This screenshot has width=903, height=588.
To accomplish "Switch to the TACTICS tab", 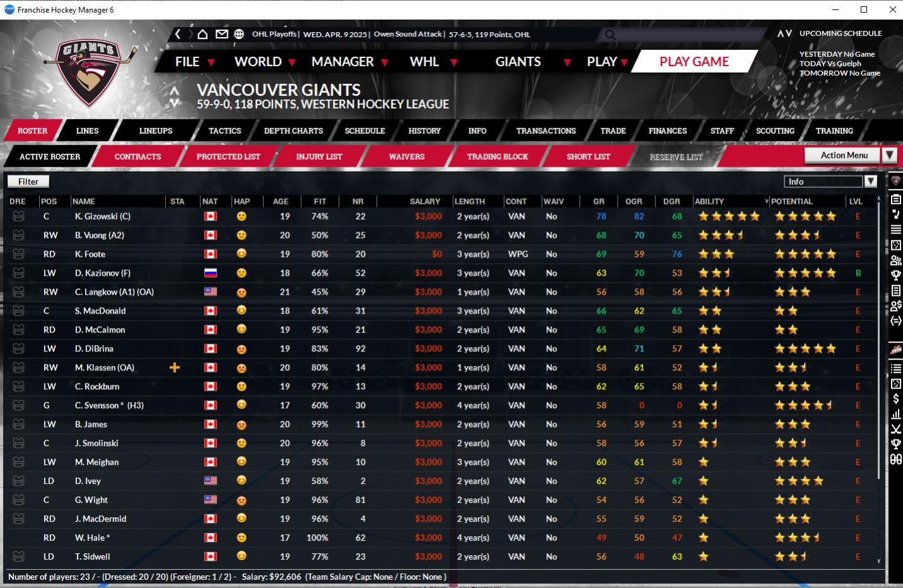I will 225,131.
